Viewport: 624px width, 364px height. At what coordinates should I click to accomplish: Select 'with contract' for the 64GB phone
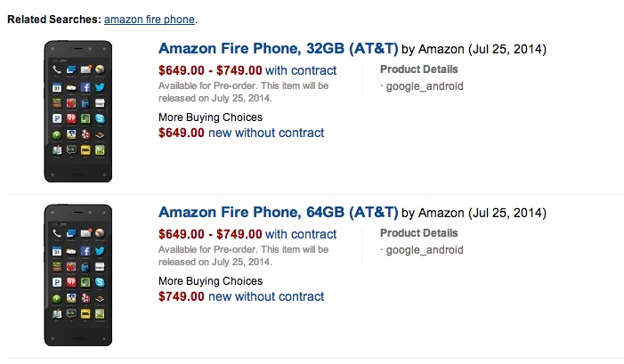(x=302, y=234)
